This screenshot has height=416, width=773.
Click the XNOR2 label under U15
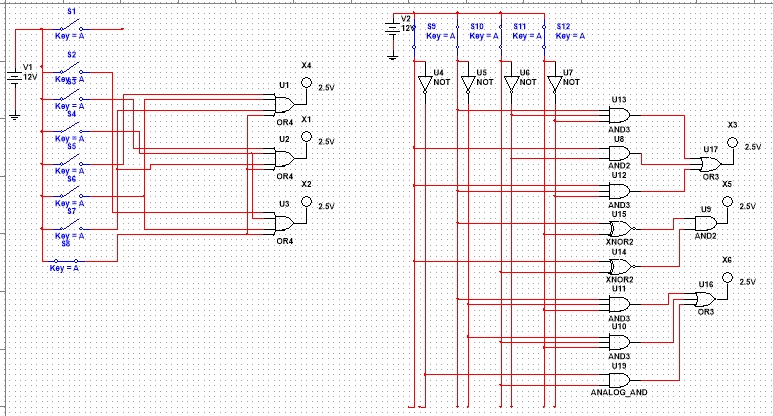coord(620,242)
